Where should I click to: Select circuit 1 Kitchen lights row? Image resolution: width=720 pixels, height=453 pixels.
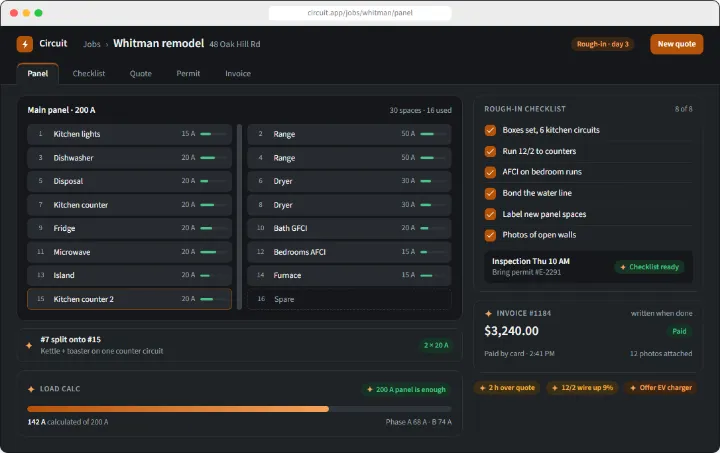click(x=129, y=134)
